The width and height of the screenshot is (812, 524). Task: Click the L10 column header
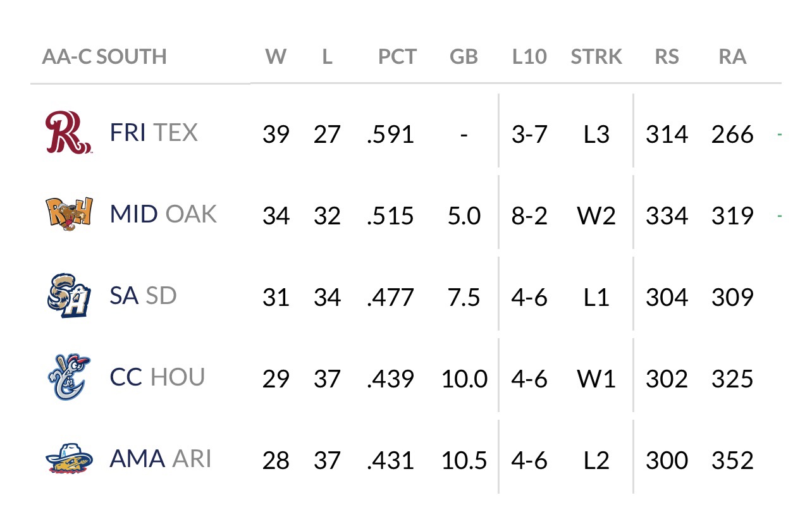(x=529, y=57)
